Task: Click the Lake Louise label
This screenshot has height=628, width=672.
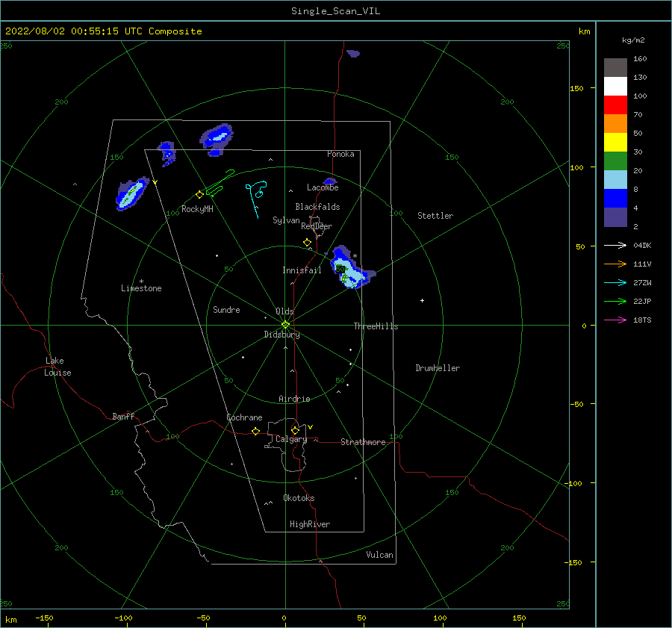Action: click(x=57, y=367)
